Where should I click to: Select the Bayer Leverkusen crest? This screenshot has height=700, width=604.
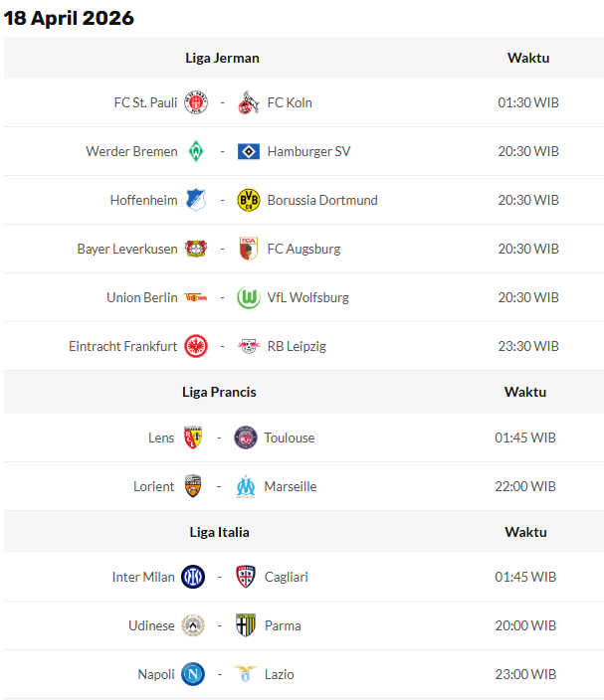pyautogui.click(x=196, y=249)
